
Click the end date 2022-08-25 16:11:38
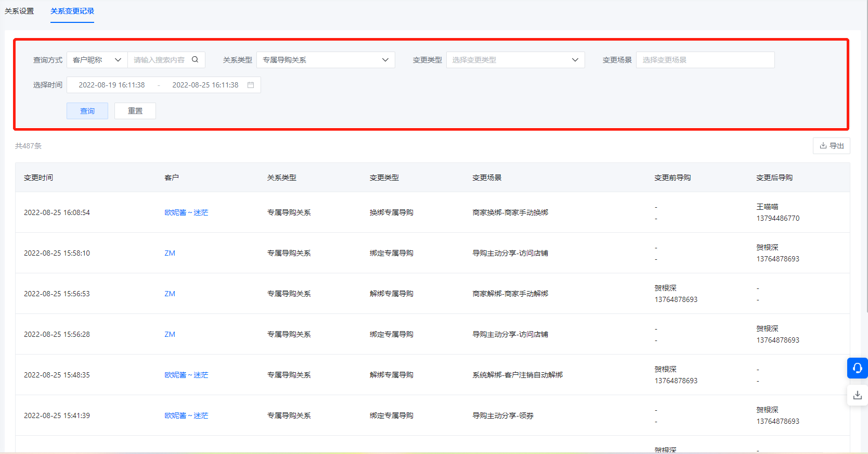tap(205, 85)
